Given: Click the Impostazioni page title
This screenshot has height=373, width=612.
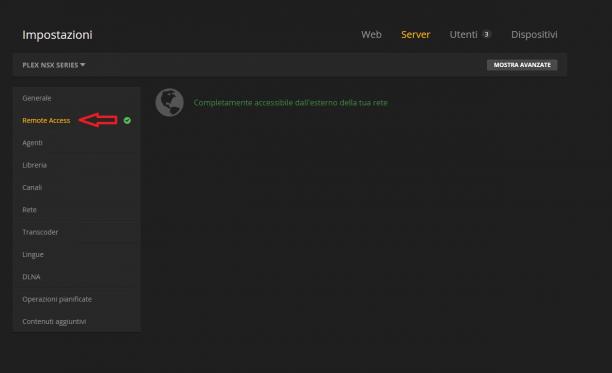Looking at the screenshot, I should coord(57,35).
